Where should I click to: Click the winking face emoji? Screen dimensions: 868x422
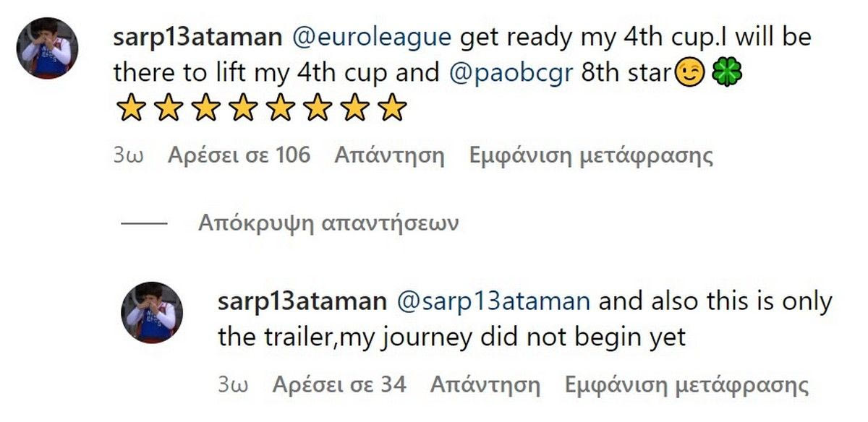pos(688,74)
